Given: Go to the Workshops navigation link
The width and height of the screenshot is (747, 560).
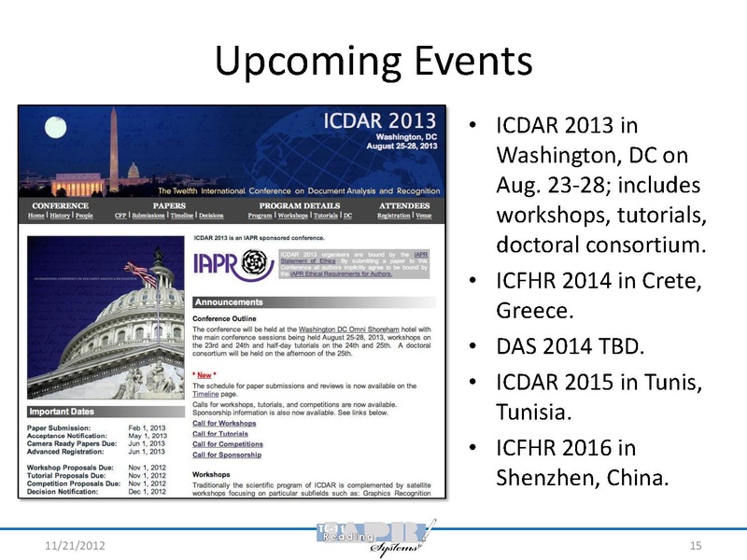Looking at the screenshot, I should coord(291,216).
